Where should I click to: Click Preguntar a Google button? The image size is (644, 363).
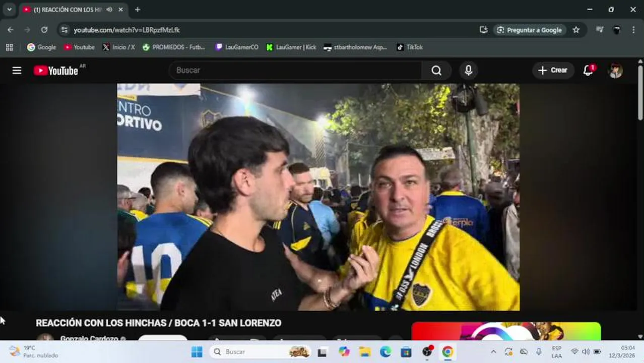point(529,30)
